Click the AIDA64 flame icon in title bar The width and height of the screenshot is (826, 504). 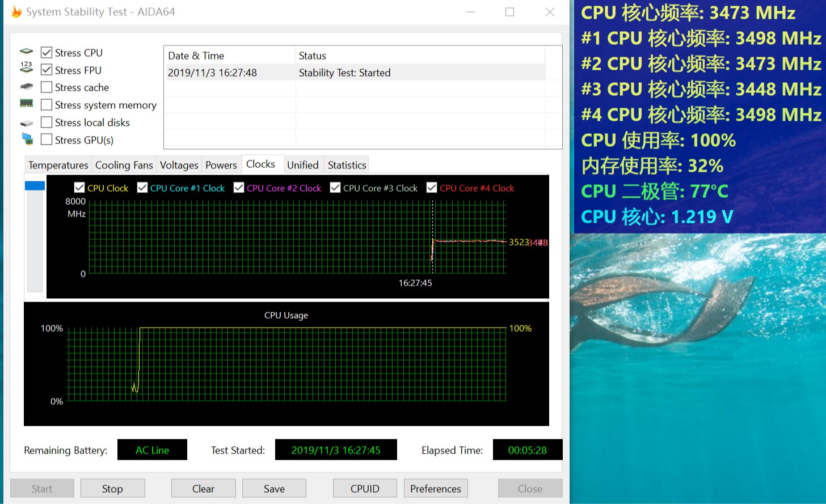(x=16, y=12)
